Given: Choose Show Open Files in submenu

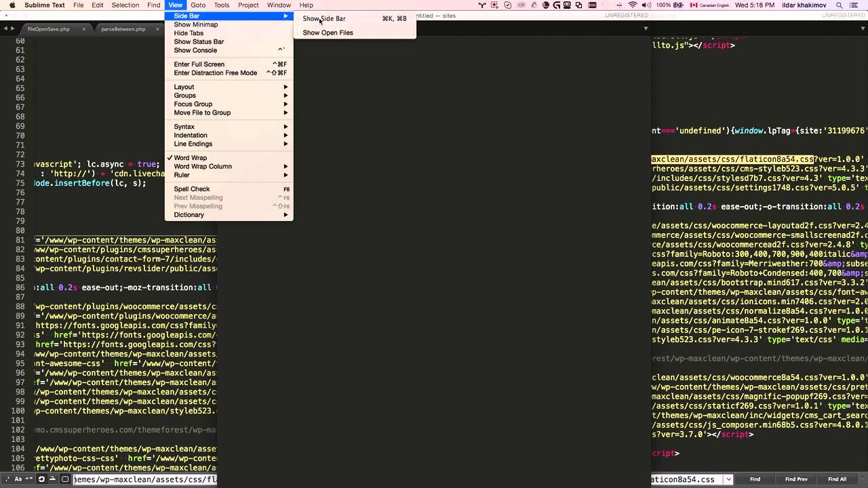Looking at the screenshot, I should coord(355,33).
